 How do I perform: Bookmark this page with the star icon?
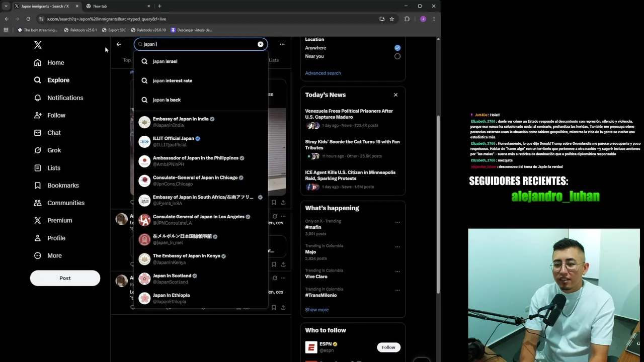(x=391, y=19)
